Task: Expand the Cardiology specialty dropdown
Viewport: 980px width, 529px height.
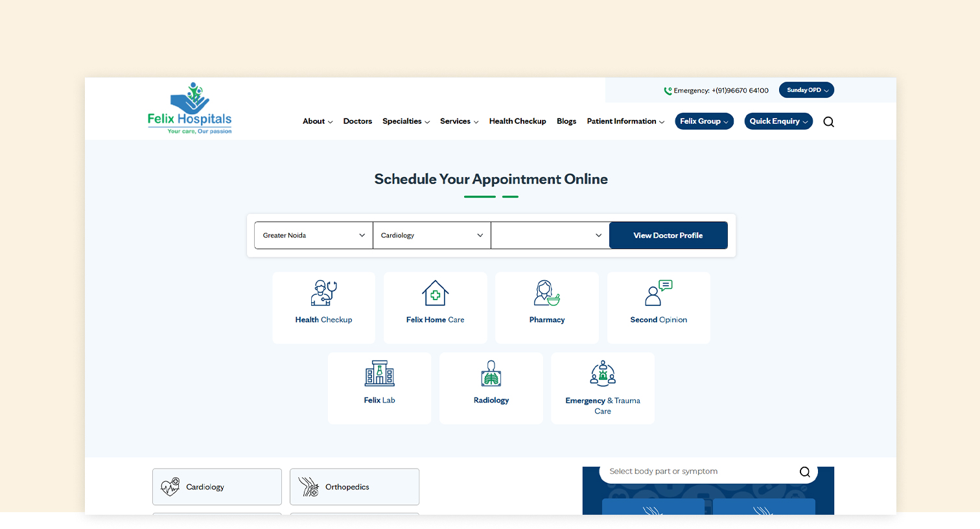Action: point(431,235)
